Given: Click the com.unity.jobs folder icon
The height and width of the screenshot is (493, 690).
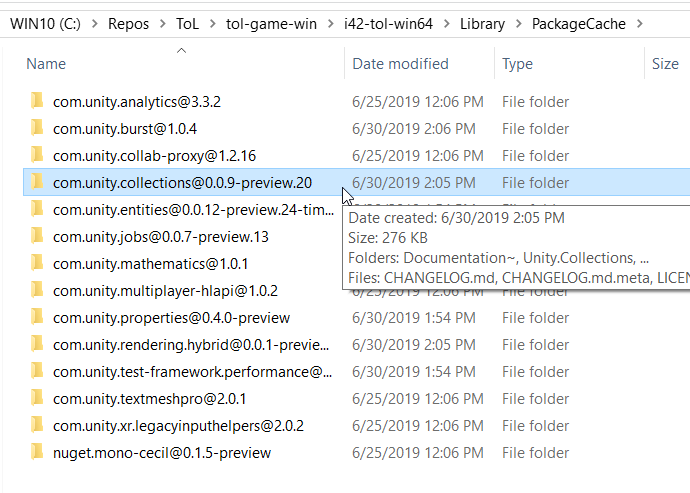Looking at the screenshot, I should (38, 236).
